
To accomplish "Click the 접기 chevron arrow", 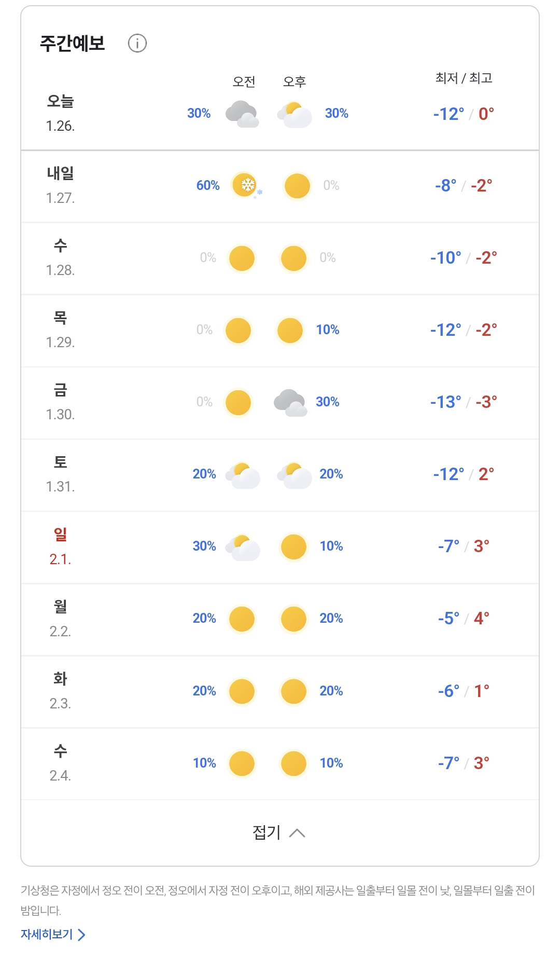I will 297,833.
